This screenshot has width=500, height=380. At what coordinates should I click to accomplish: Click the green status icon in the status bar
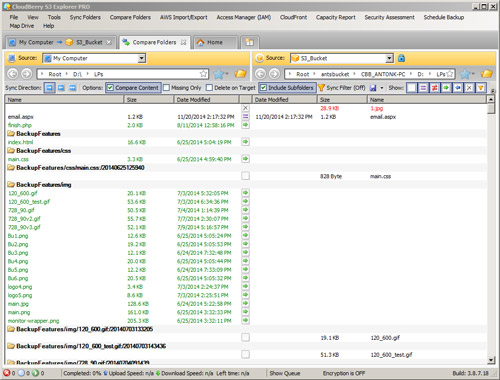[x=35, y=373]
